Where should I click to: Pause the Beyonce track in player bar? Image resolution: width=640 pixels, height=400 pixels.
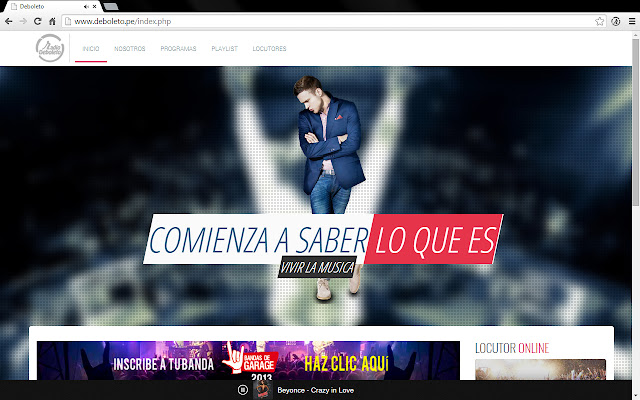pyautogui.click(x=243, y=390)
